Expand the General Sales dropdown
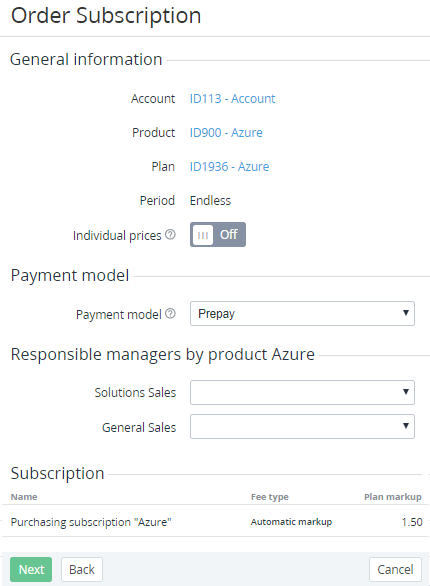 pyautogui.click(x=302, y=426)
